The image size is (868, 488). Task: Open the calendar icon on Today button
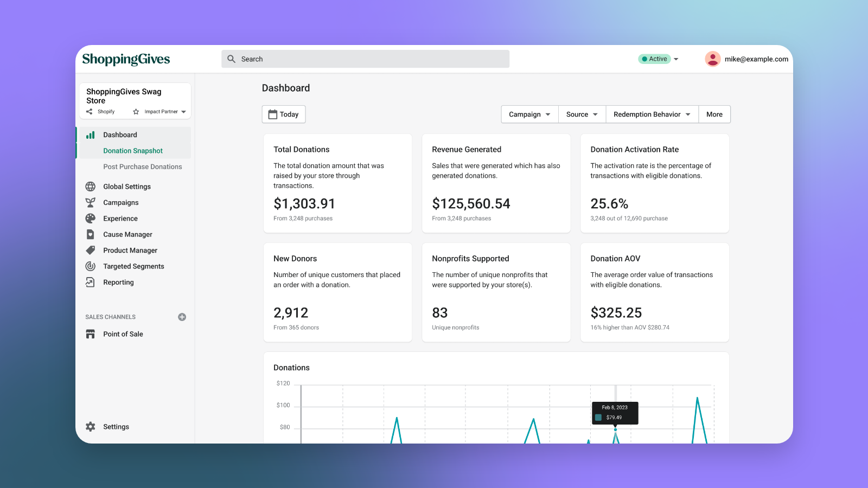(x=272, y=114)
